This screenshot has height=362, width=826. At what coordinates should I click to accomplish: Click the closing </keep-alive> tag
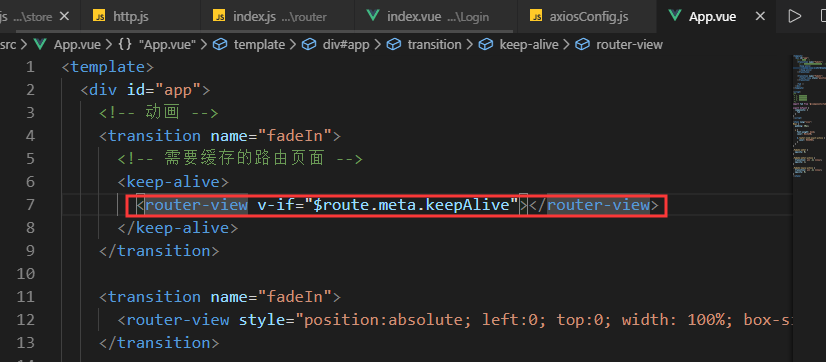pos(178,228)
